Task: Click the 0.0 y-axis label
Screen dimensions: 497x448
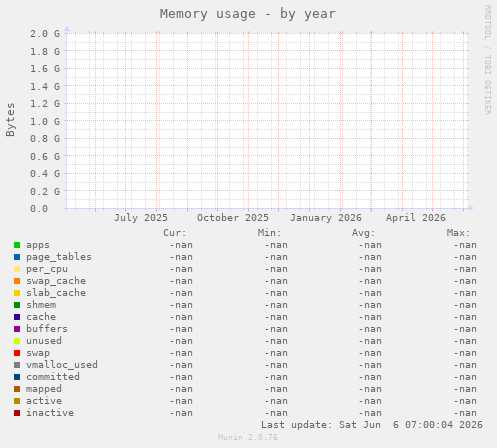Action: [39, 209]
